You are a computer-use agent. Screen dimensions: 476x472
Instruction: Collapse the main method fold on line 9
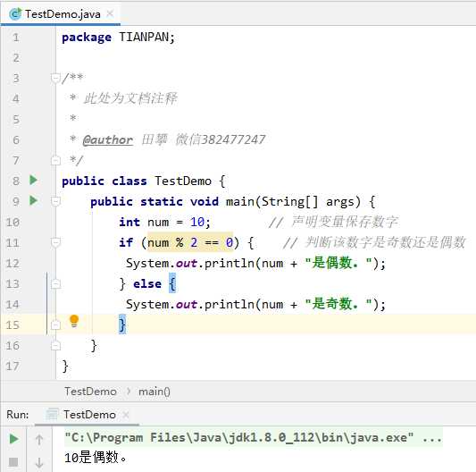click(55, 201)
